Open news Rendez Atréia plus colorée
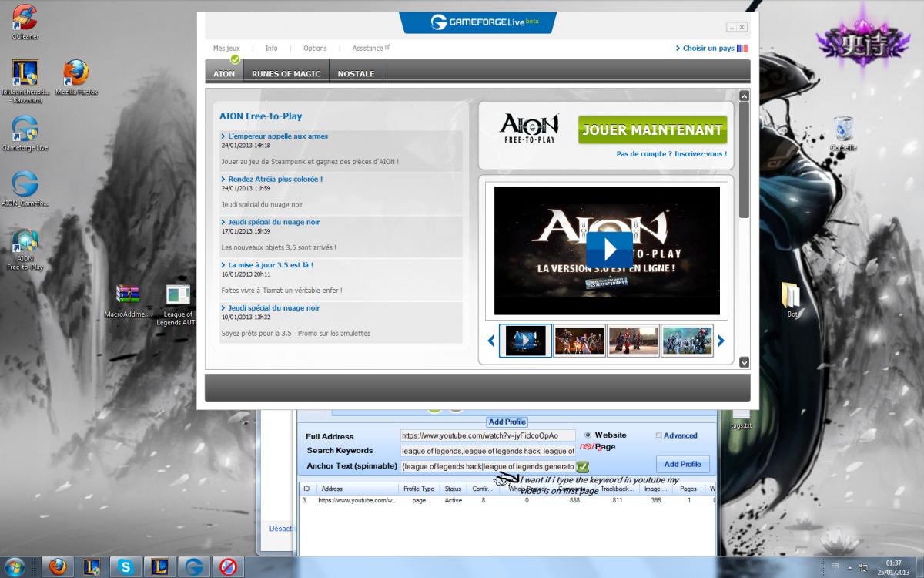 [276, 179]
